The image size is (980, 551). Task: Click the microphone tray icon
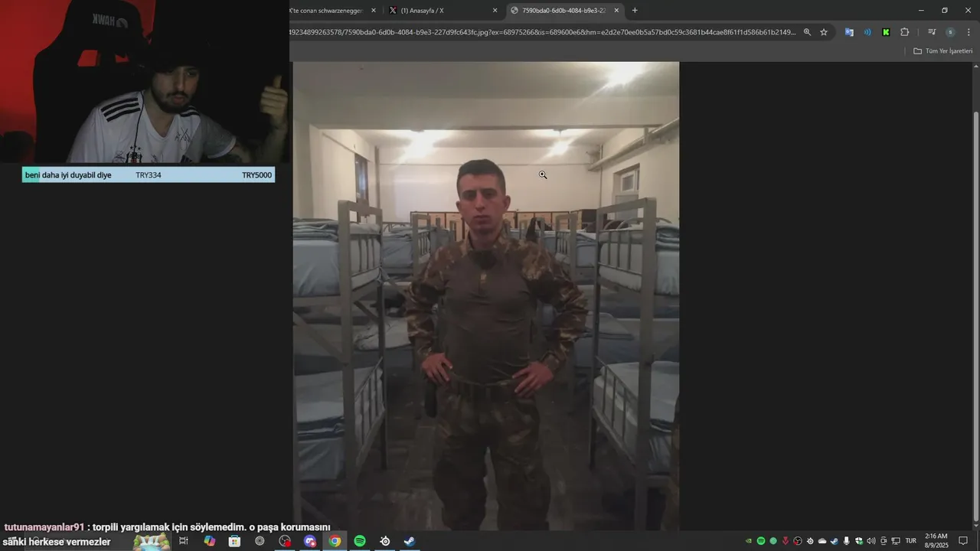pos(847,541)
